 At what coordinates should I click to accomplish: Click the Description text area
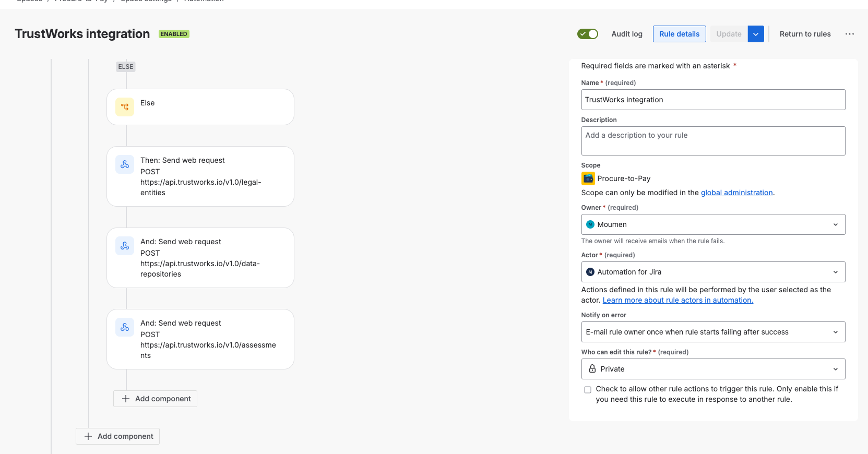pyautogui.click(x=713, y=141)
